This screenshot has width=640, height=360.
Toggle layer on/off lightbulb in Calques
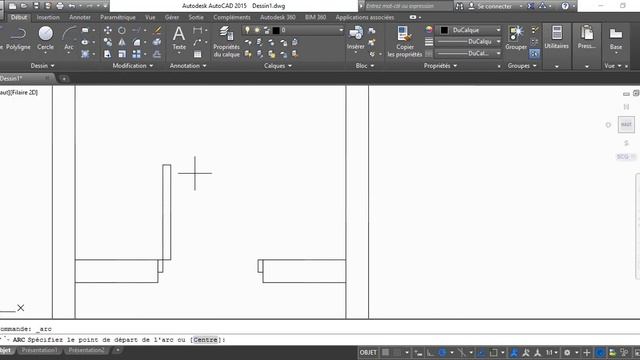coord(247,30)
